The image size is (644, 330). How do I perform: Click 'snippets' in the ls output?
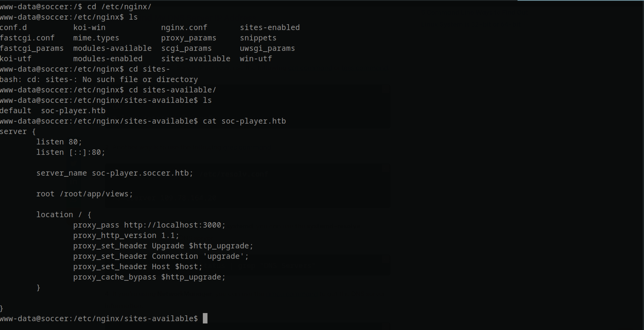[x=258, y=38]
